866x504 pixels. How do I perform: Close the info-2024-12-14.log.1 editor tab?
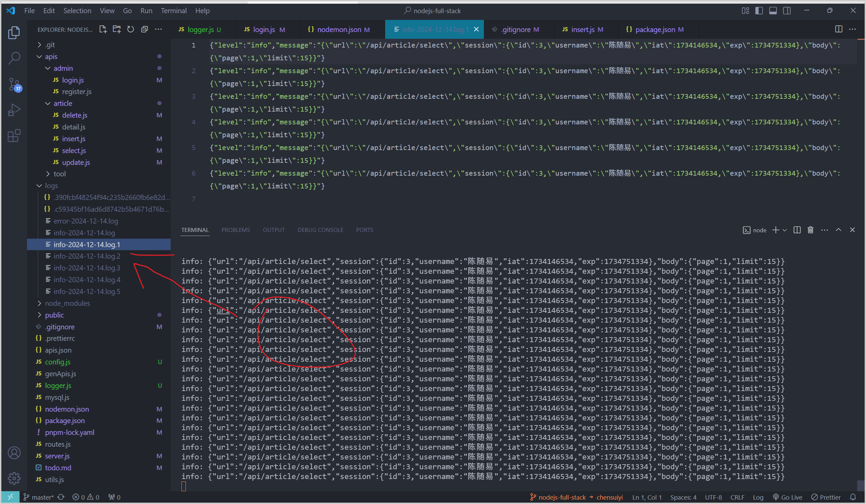476,30
